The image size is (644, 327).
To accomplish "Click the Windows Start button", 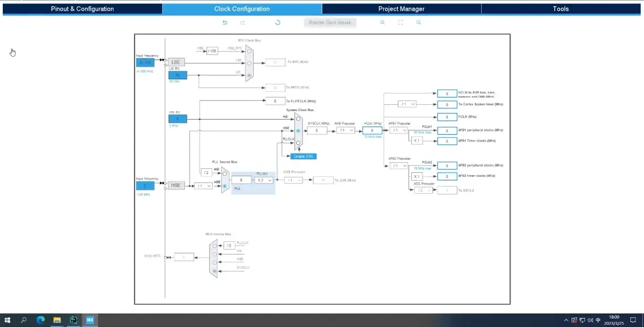I will (x=7, y=320).
